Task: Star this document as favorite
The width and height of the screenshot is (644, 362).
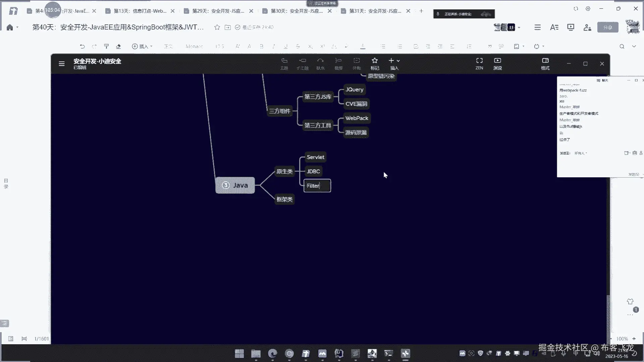Action: point(217,27)
